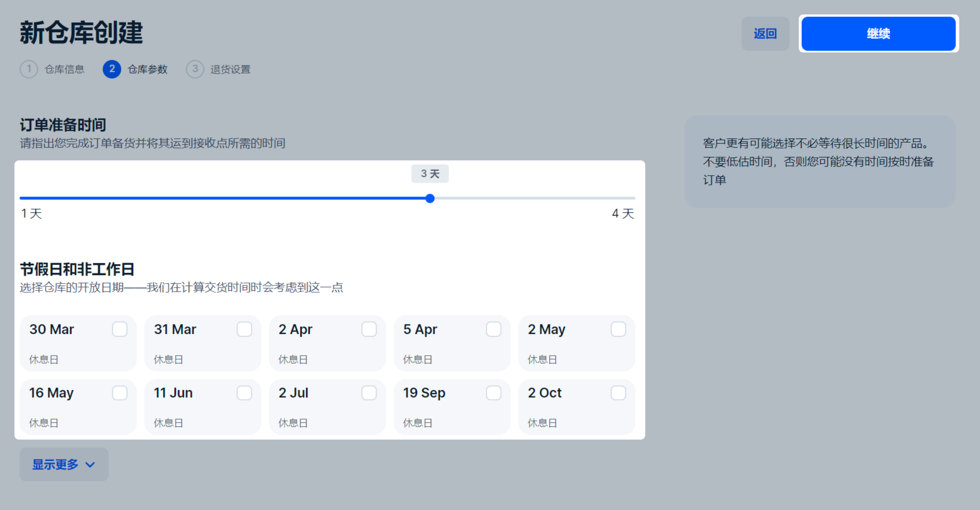Click the 显示更多 chevron arrow

tap(90, 465)
